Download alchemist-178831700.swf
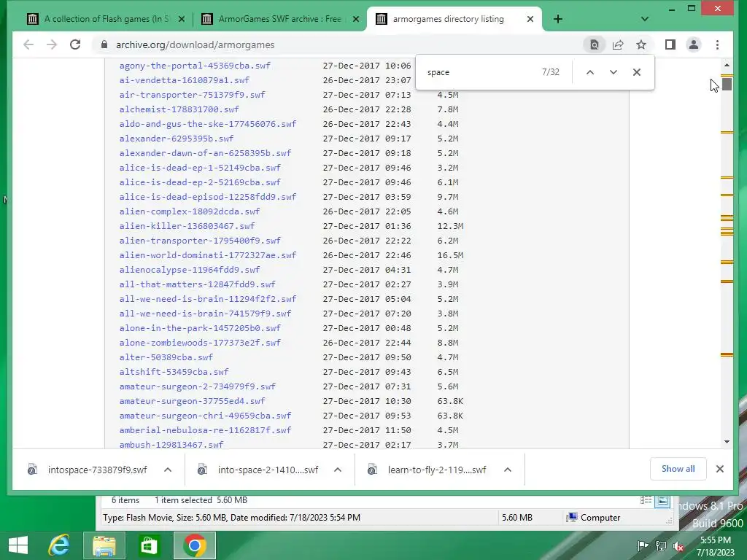Screen dimensions: 747x560 (179, 109)
